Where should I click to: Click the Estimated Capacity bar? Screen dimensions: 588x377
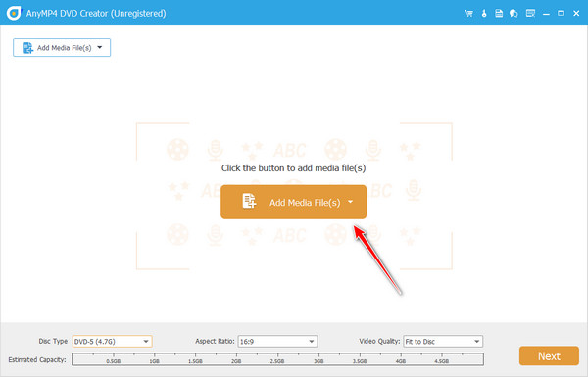277,359
